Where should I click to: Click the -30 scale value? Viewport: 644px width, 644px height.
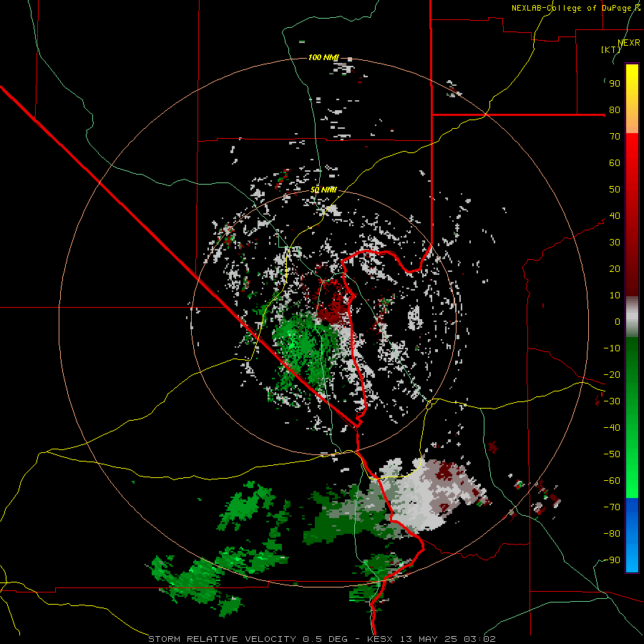coord(612,401)
